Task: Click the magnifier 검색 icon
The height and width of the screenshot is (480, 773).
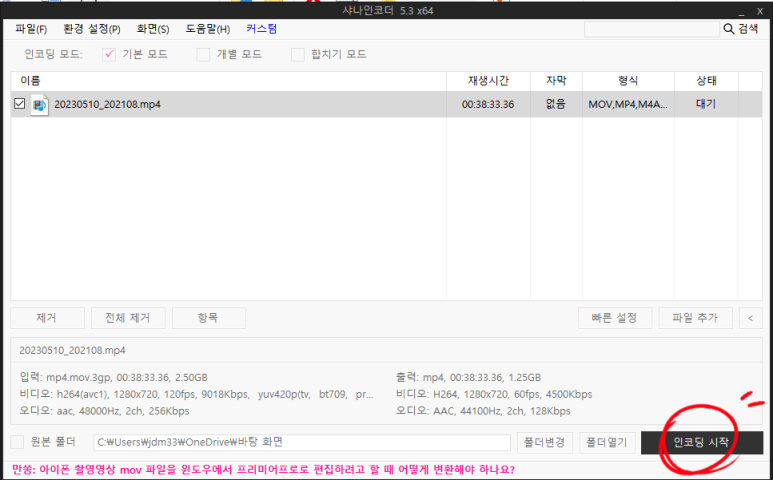Action: (729, 29)
